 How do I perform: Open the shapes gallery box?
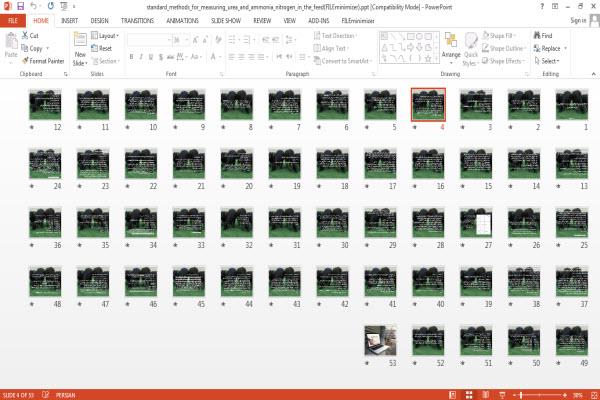coord(409,47)
